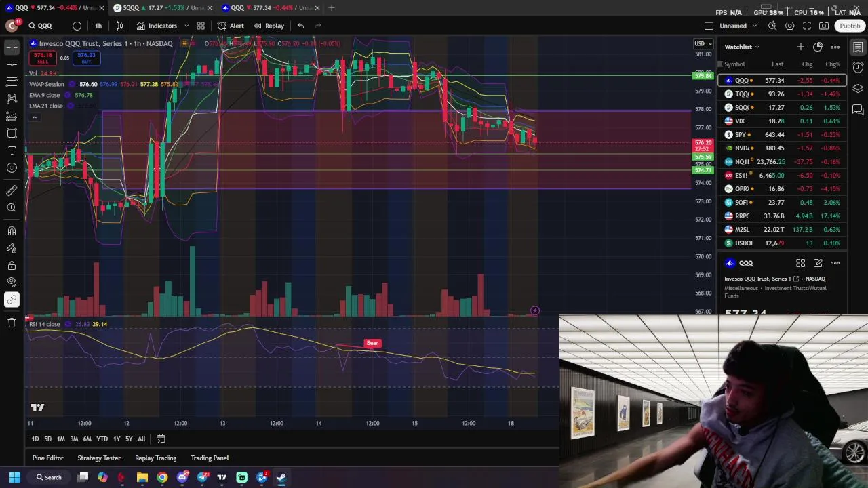Undo the last chart action
The image size is (868, 488).
[x=300, y=26]
